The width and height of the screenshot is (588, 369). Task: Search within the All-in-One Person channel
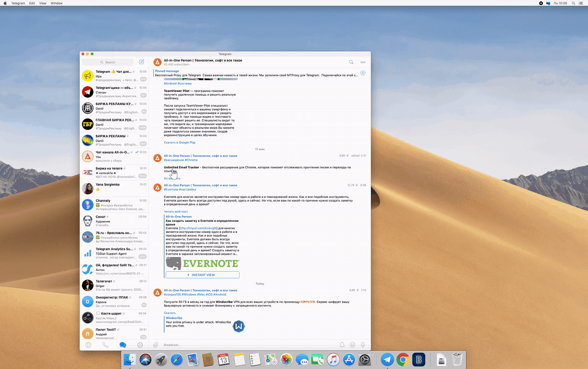pyautogui.click(x=351, y=62)
